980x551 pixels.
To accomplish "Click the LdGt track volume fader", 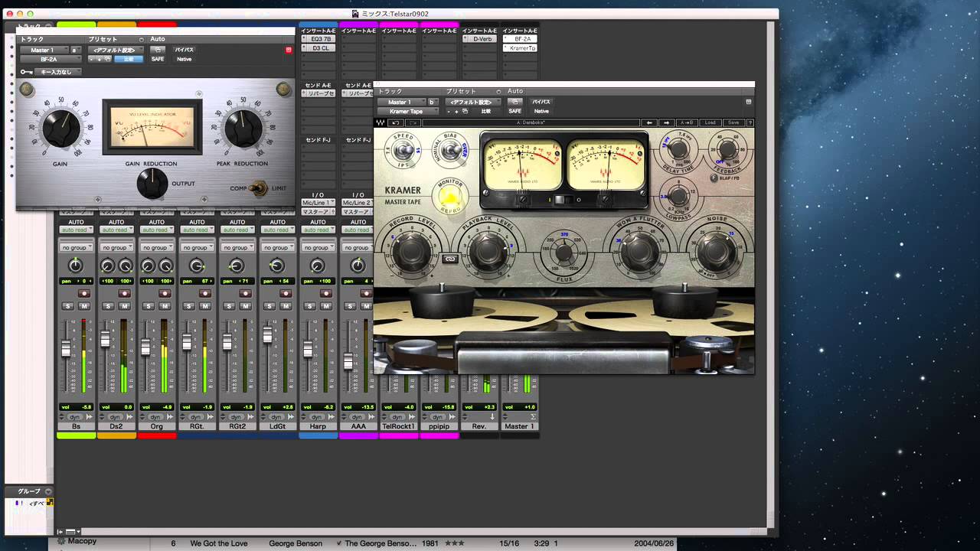I will tap(266, 334).
